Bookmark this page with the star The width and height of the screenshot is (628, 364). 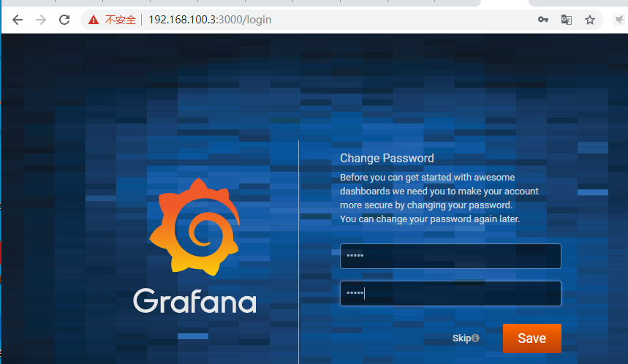coord(589,20)
